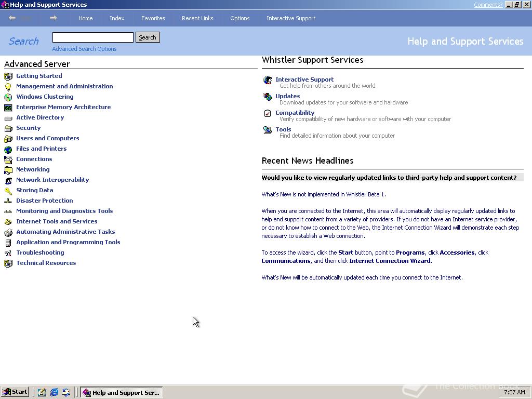Open Files and Printers link
Image resolution: width=532 pixels, height=399 pixels.
click(x=42, y=149)
